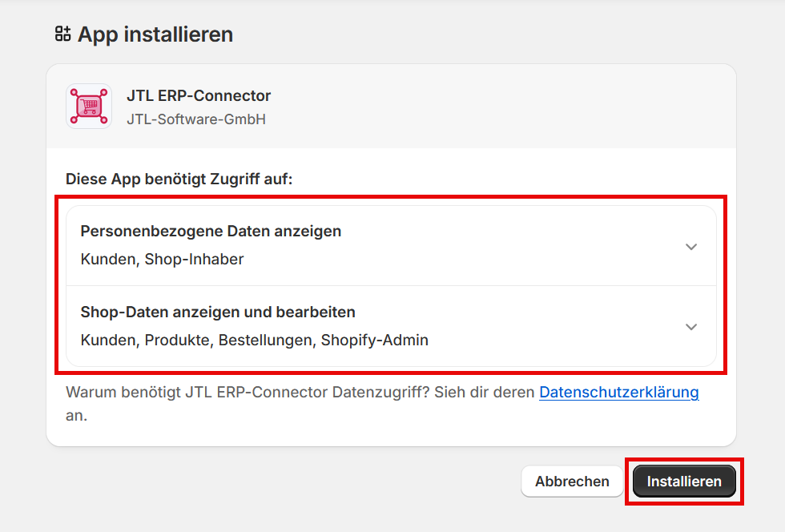The height and width of the screenshot is (532, 785).
Task: Click the Shopify-Admin text in shop data
Action: point(374,340)
